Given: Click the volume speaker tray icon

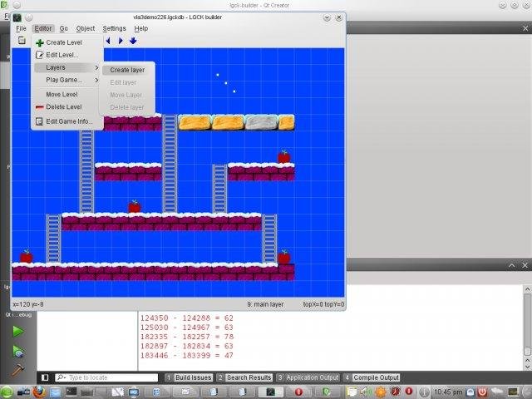Looking at the screenshot, I should [366, 392].
